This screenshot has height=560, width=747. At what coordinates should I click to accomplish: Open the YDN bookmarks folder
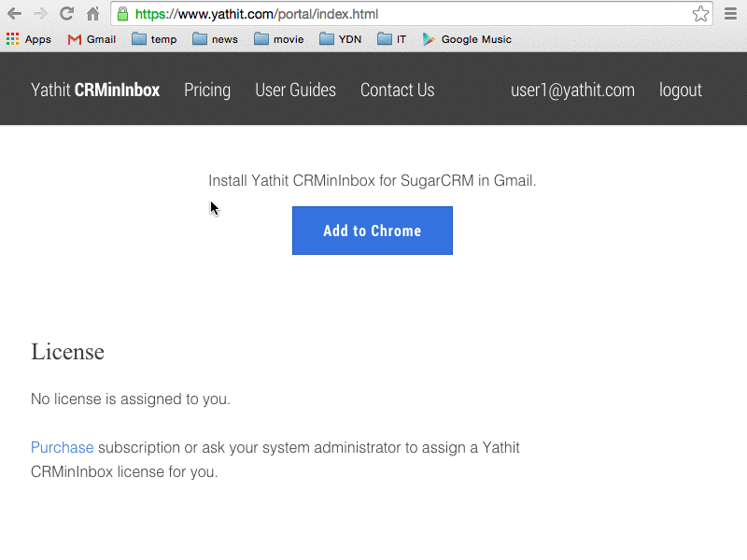pyautogui.click(x=340, y=39)
